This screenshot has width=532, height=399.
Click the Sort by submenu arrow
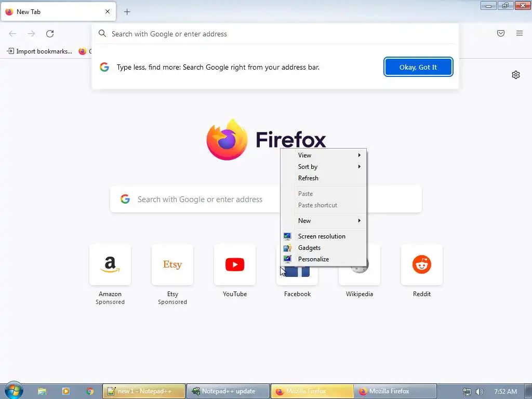360,167
